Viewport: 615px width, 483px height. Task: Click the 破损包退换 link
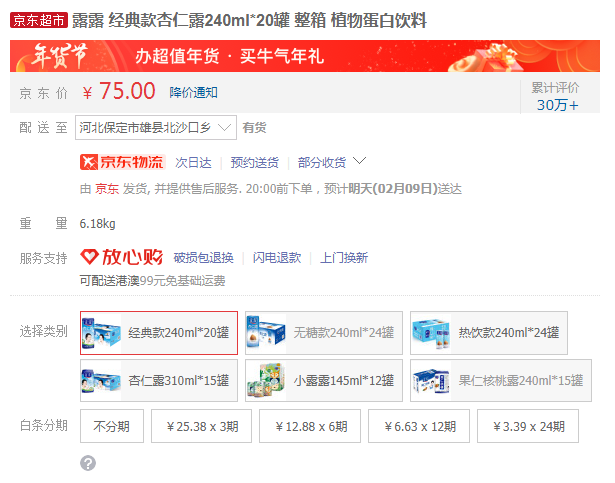pos(204,258)
